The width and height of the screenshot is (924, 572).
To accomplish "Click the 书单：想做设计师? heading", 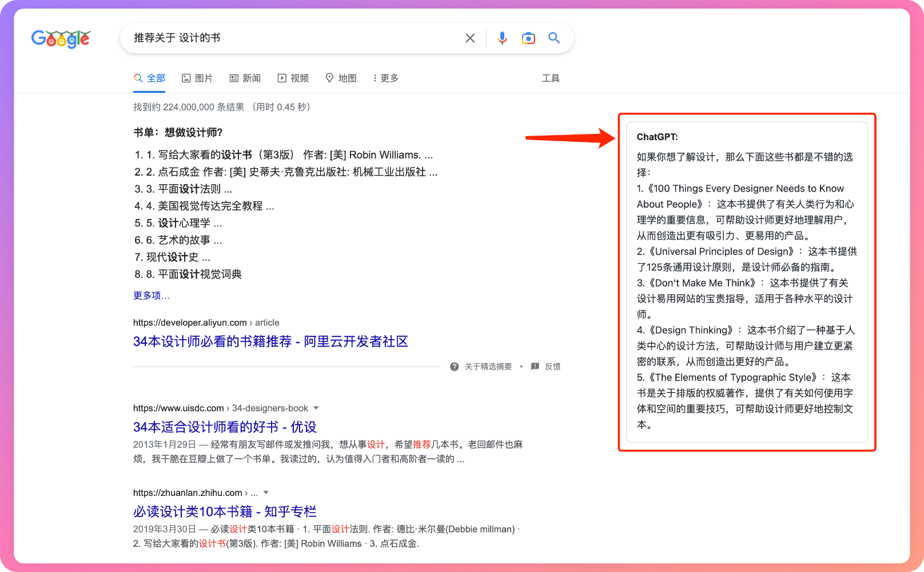I will click(x=178, y=133).
